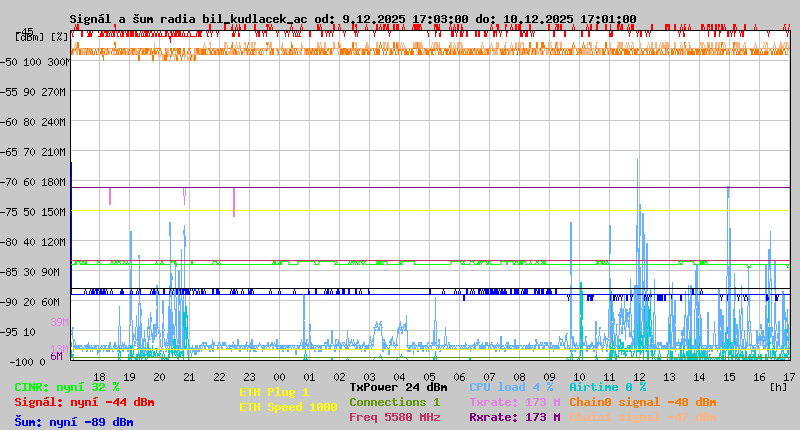Image resolution: width=800 pixels, height=430 pixels.
Task: Select the '19' hour tick label
Action: (x=130, y=377)
